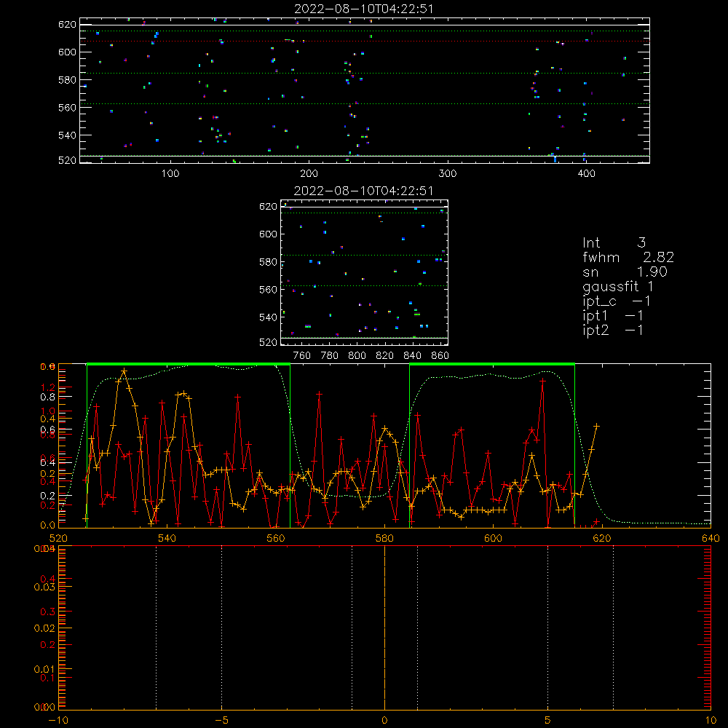Screen dimensions: 728x728
Task: Click the red 0.3 y-axis label
Action: (x=48, y=612)
